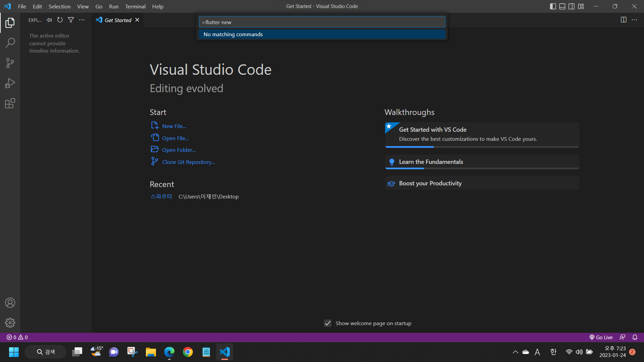The image size is (644, 362).
Task: Open the Search view in activity bar
Action: tap(10, 43)
